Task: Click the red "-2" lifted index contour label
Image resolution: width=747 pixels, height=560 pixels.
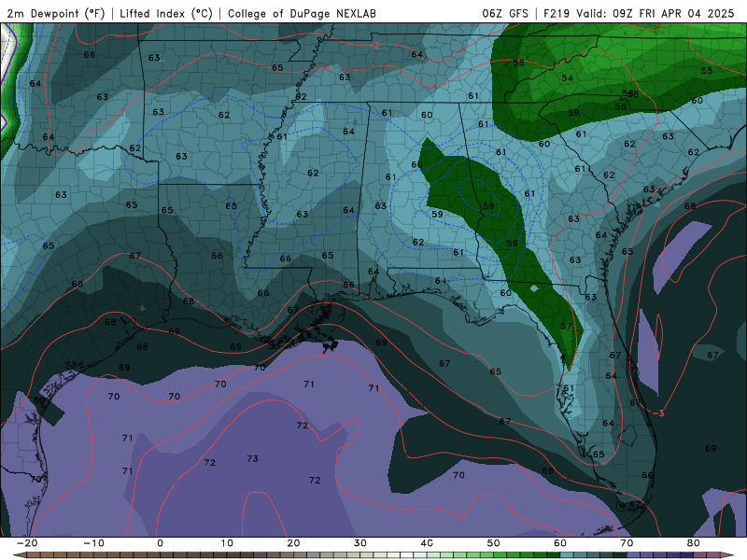Action: pos(376,46)
